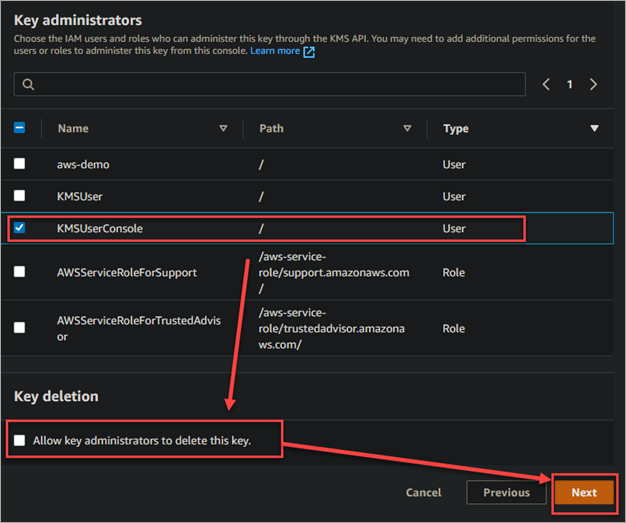The height and width of the screenshot is (523, 626).
Task: Click the User type of aws-demo
Action: (x=454, y=164)
